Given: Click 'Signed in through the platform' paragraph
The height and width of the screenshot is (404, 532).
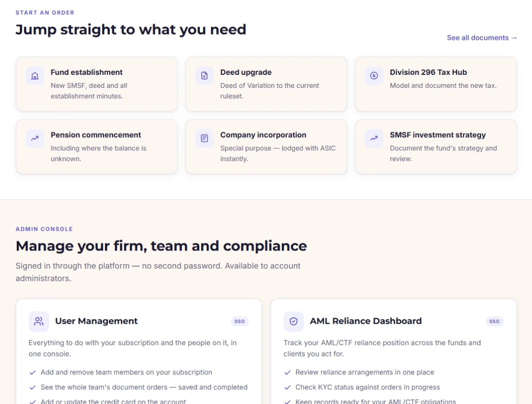Looking at the screenshot, I should tap(158, 272).
